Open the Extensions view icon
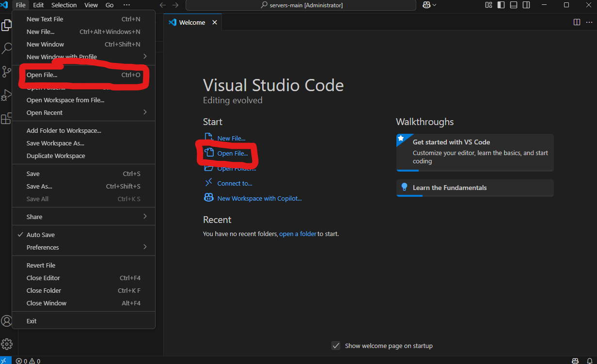This screenshot has height=364, width=597. [x=6, y=118]
